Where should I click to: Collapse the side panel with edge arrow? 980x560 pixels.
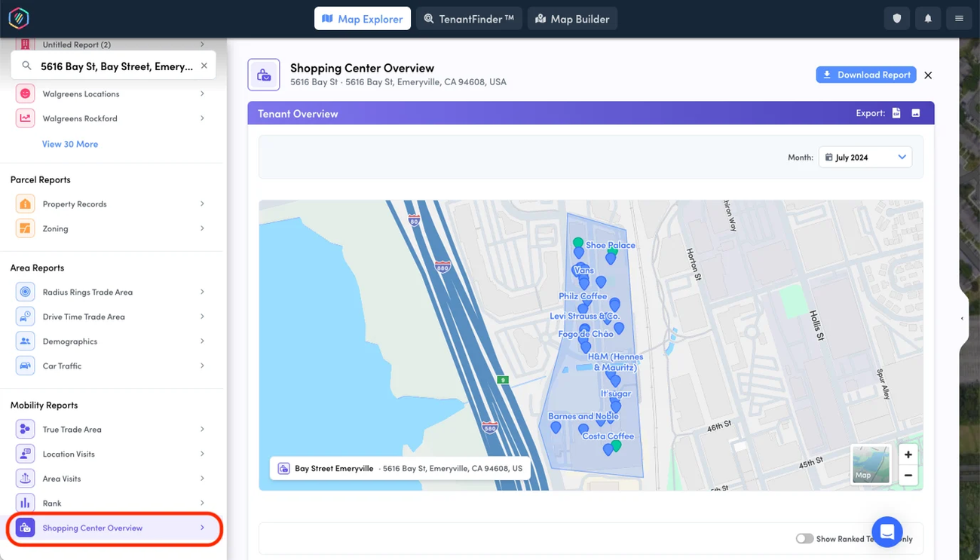pyautogui.click(x=962, y=318)
